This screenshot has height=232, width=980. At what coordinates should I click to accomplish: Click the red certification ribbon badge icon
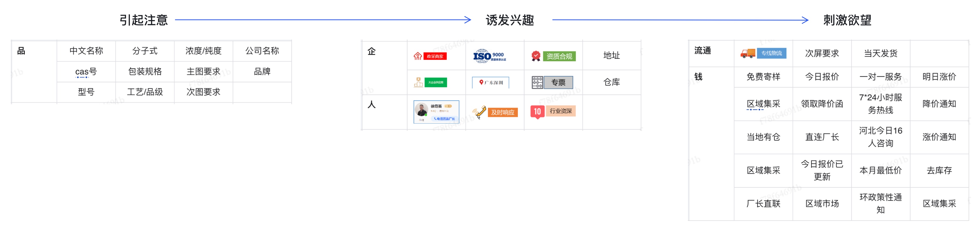point(536,56)
